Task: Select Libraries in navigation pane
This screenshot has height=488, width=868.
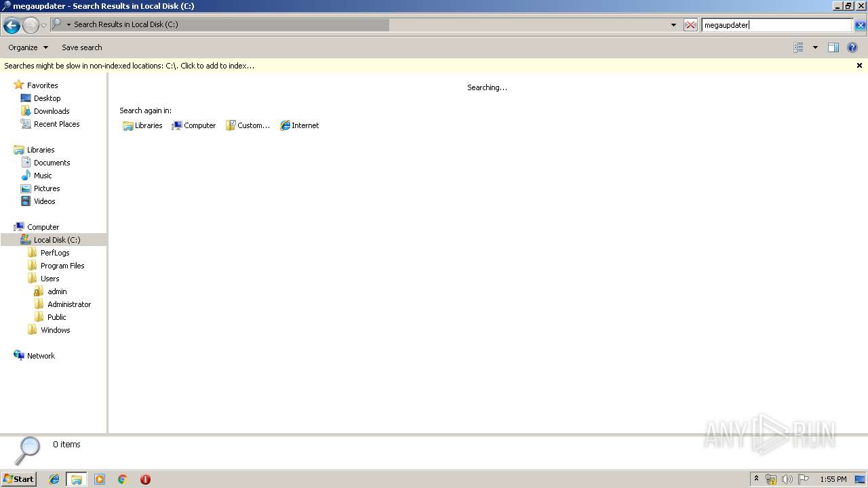Action: 41,150
